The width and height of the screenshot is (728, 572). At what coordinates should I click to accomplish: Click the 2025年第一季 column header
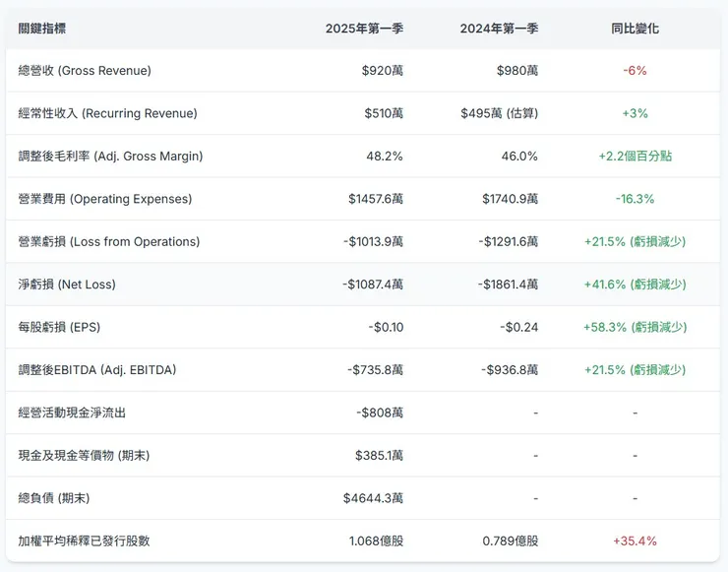click(364, 29)
